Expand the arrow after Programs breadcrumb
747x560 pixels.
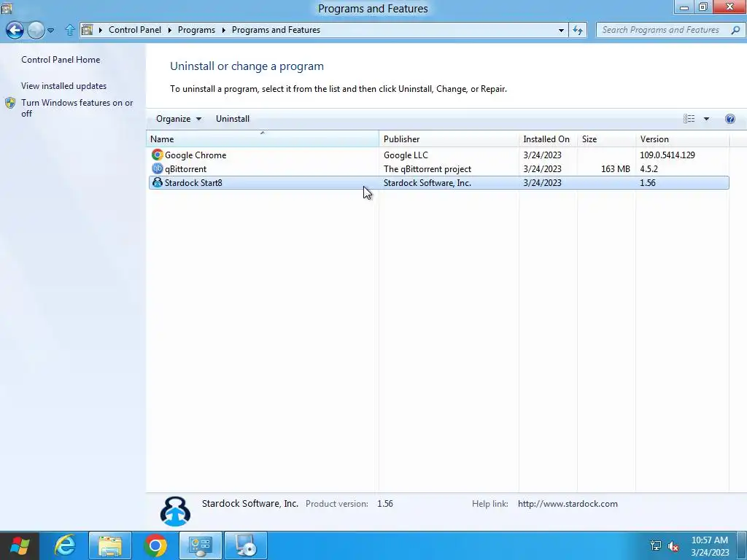(x=223, y=30)
